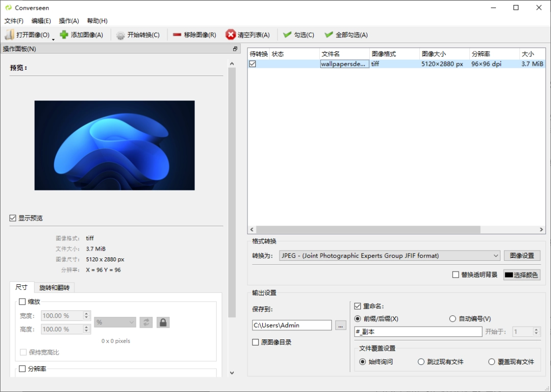Edit the #_副本 rename suffix field
This screenshot has height=392, width=551.
pyautogui.click(x=417, y=332)
